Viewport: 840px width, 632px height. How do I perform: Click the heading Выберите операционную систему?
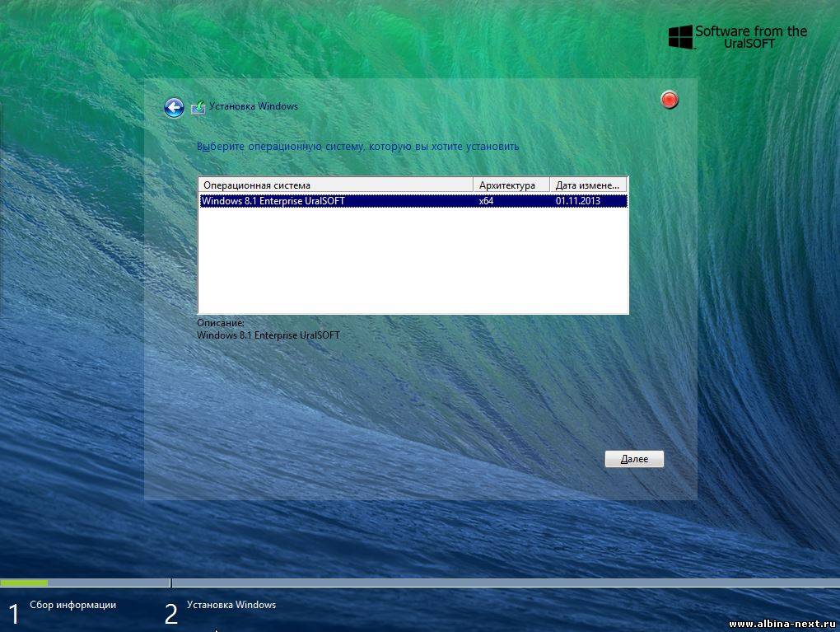point(358,147)
